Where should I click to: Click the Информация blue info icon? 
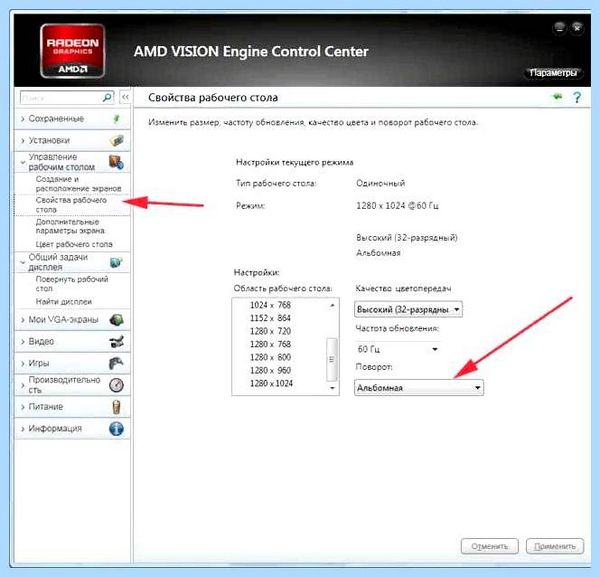[116, 429]
